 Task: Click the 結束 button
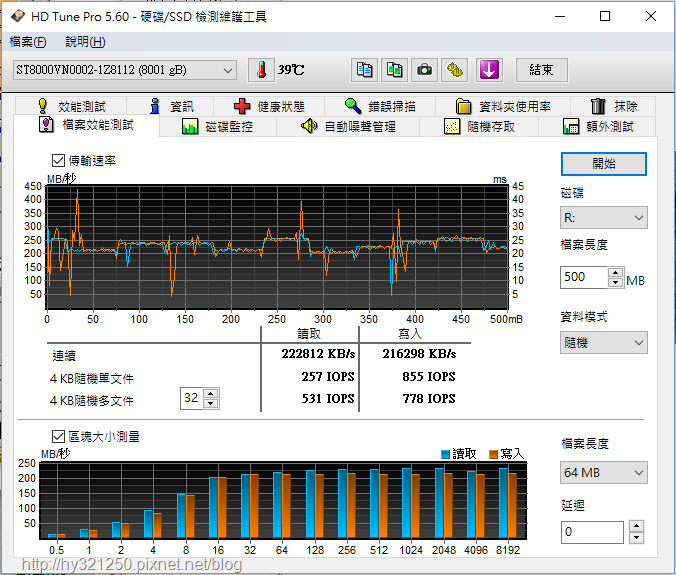(x=541, y=70)
